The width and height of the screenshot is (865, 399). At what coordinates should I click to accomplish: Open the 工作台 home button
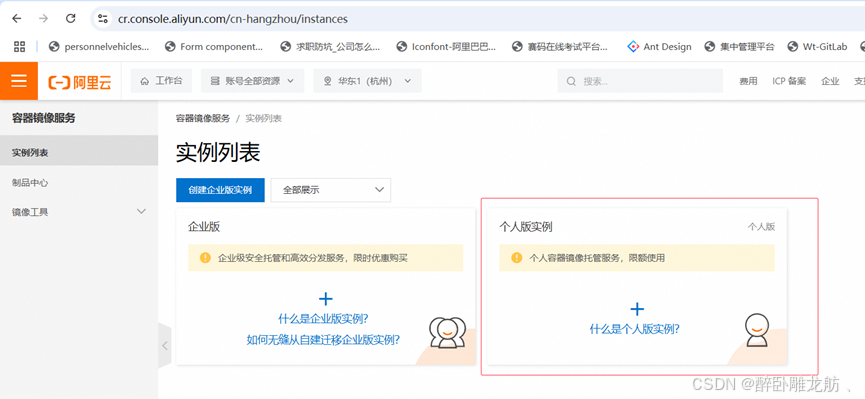[161, 81]
